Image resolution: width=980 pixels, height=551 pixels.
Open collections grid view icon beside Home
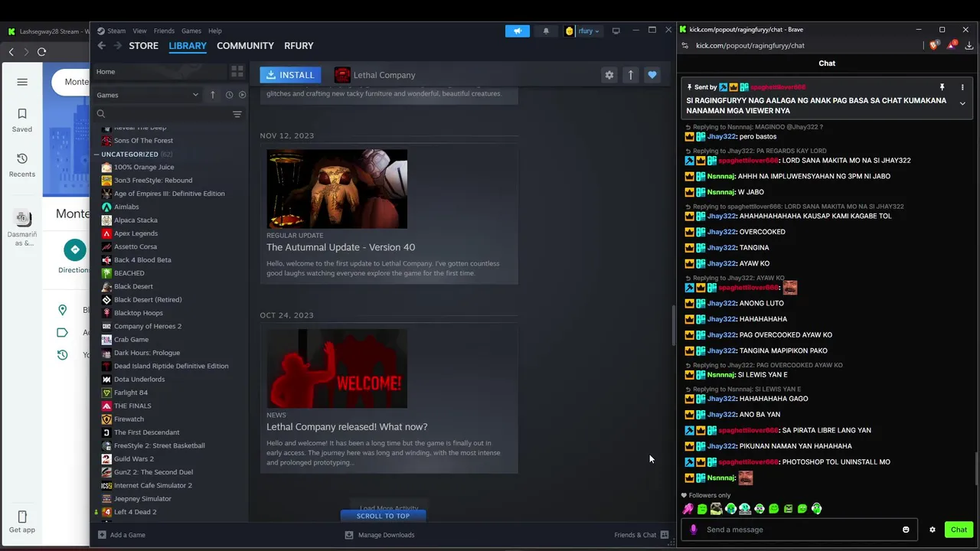[237, 71]
